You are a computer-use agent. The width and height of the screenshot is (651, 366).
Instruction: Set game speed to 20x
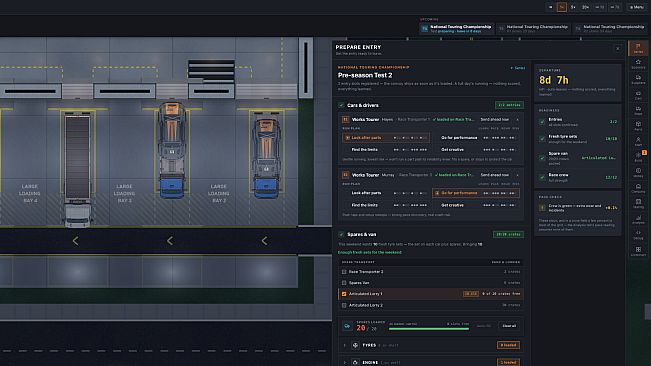pos(585,7)
